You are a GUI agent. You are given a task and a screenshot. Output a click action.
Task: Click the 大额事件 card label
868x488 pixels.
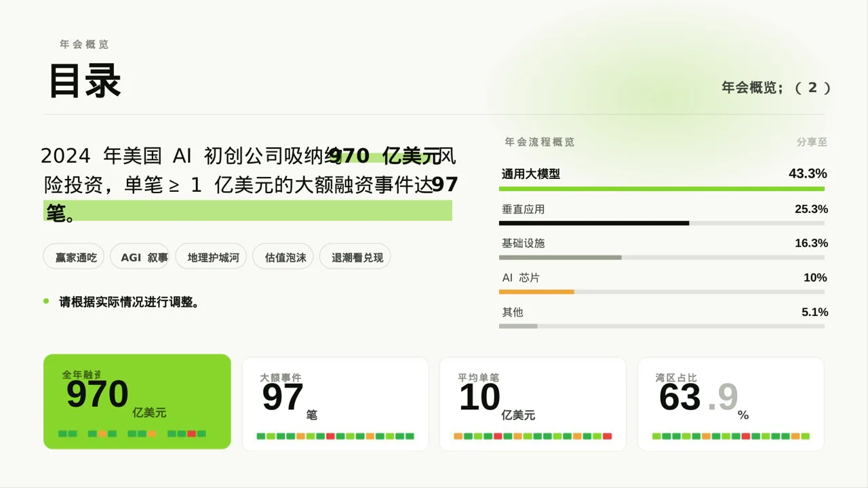coord(281,378)
